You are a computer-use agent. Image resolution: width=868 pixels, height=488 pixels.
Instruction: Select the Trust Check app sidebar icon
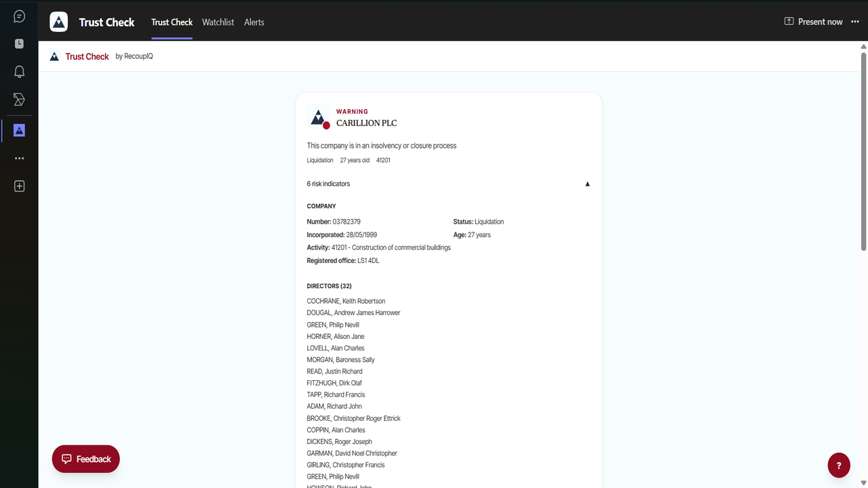tap(19, 130)
